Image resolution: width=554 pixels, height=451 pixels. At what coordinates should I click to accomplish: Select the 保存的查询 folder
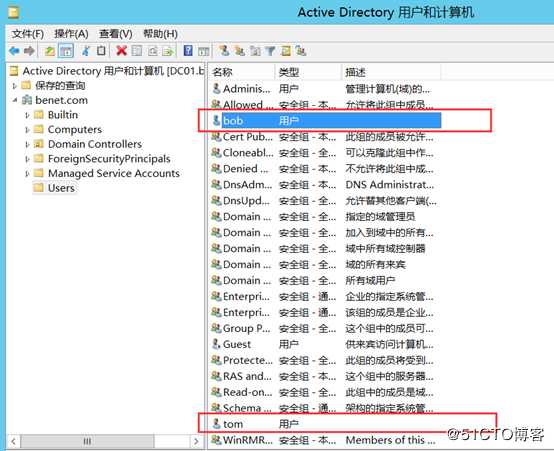[53, 86]
